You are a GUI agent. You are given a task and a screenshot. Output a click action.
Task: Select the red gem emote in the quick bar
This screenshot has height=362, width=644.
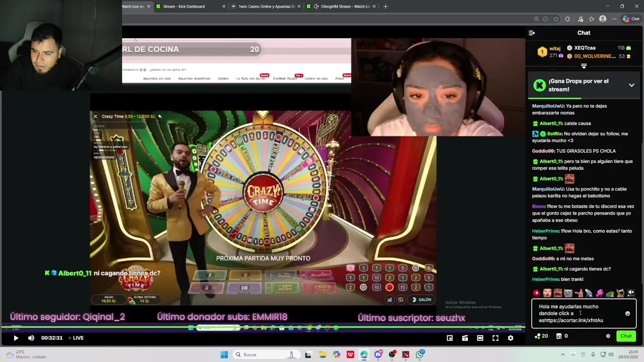tap(537, 293)
